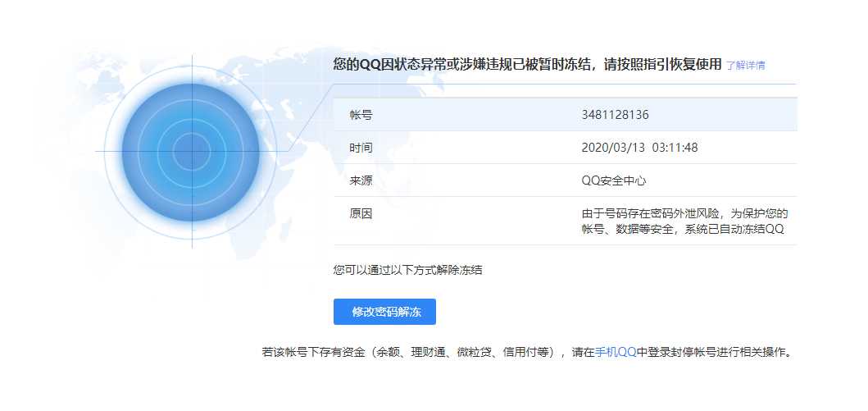Follow the 手机QQ link
The image size is (868, 411).
616,352
